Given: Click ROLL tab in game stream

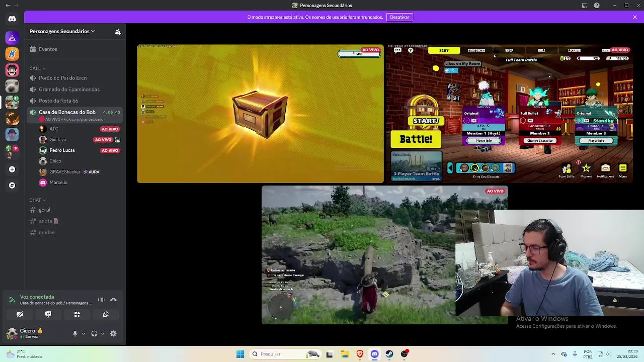Looking at the screenshot, I should pyautogui.click(x=542, y=50).
